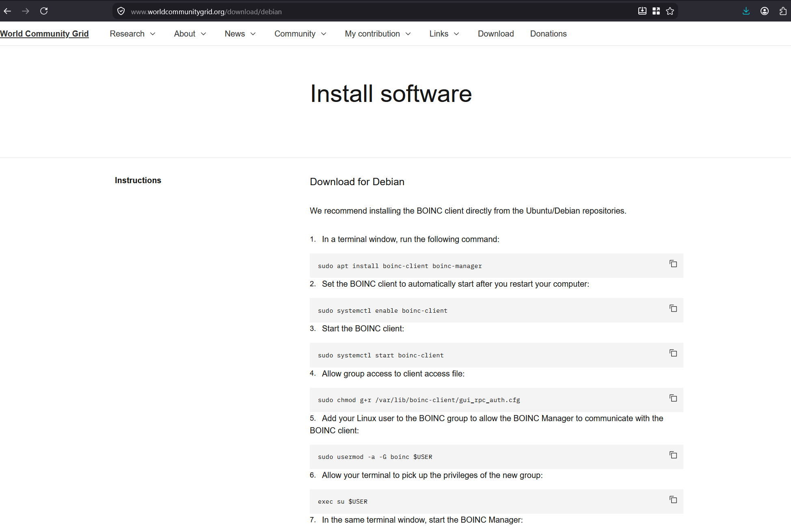Copy the chmod g+r gui_rpc_auth.cfg command
Viewport: 791px width, 532px height.
[673, 398]
